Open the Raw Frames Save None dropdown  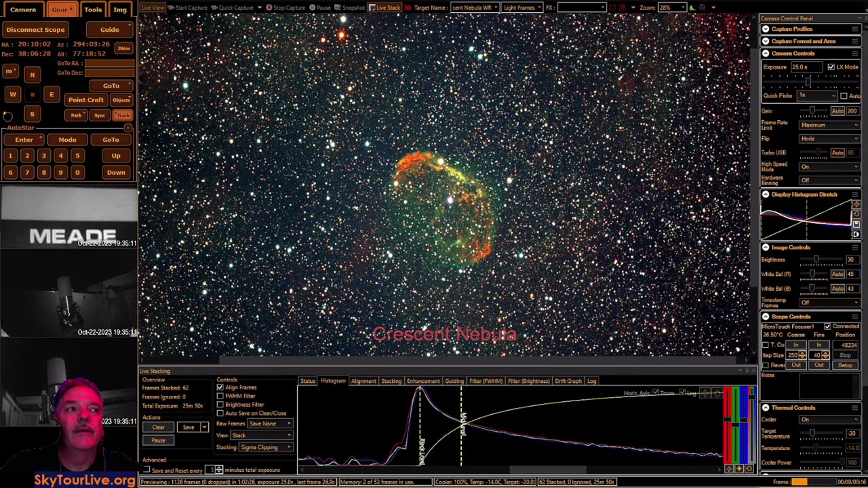(x=270, y=424)
